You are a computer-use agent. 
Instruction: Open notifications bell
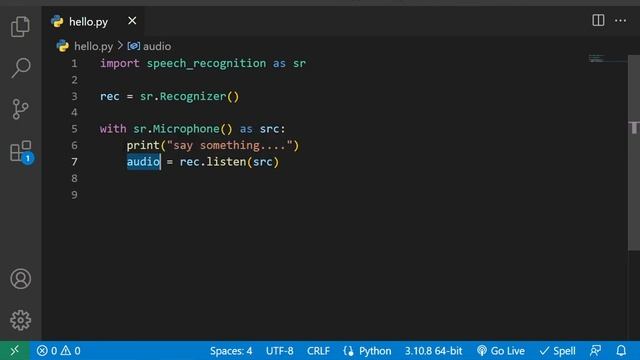pyautogui.click(x=621, y=351)
